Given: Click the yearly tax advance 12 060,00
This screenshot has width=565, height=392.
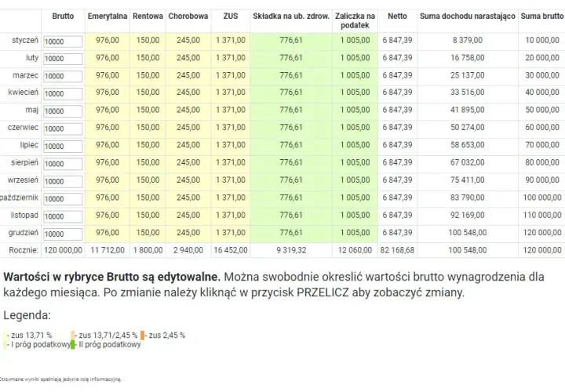Looking at the screenshot, I should coord(355,250).
